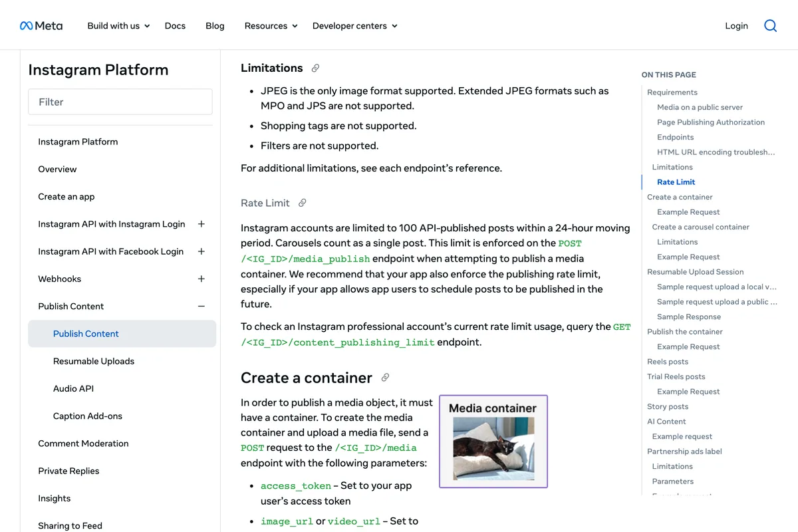The image size is (798, 532).
Task: Jump to Resumable Upload Session section
Action: (x=696, y=272)
